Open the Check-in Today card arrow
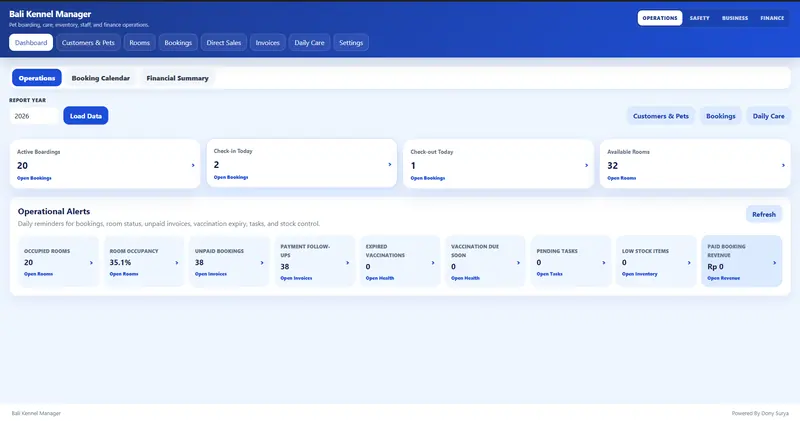The image size is (800, 421). [390, 164]
